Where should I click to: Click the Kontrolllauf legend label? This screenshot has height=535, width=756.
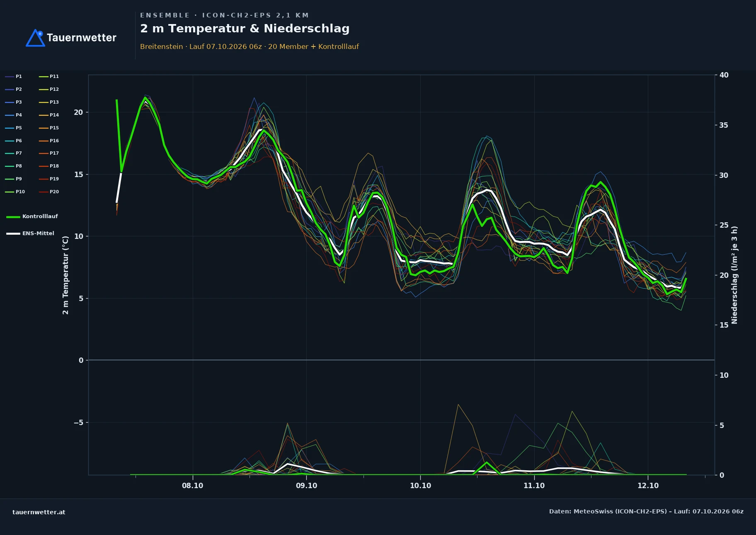pyautogui.click(x=40, y=216)
